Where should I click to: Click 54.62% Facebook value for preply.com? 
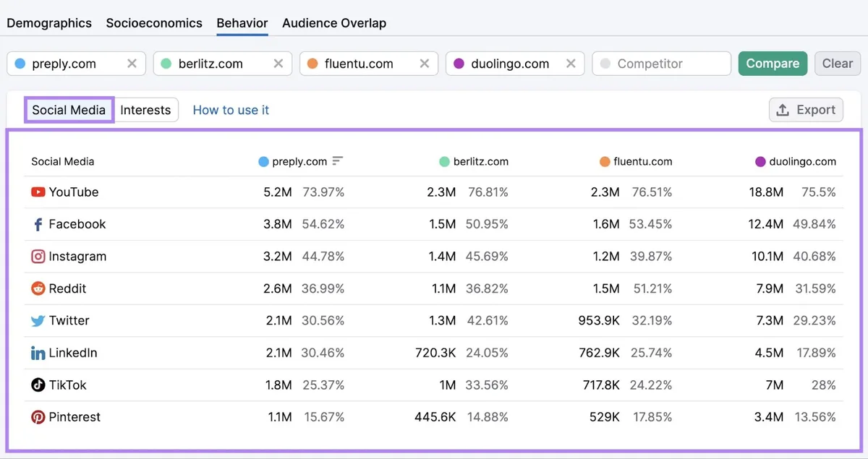coord(323,224)
